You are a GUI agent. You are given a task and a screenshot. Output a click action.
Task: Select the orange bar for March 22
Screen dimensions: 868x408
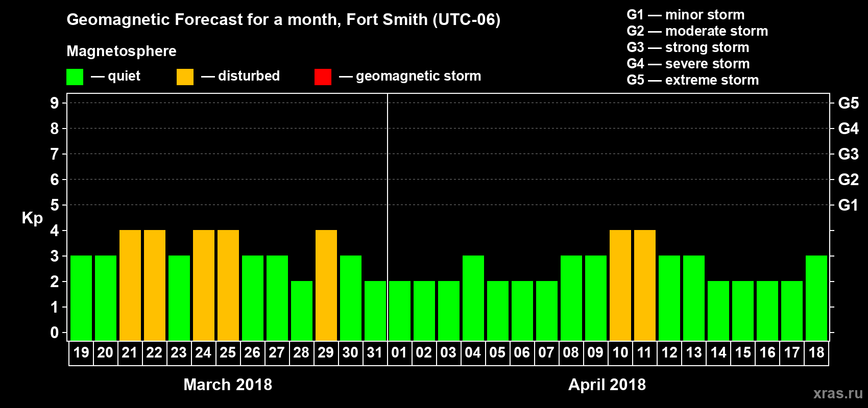tap(155, 285)
